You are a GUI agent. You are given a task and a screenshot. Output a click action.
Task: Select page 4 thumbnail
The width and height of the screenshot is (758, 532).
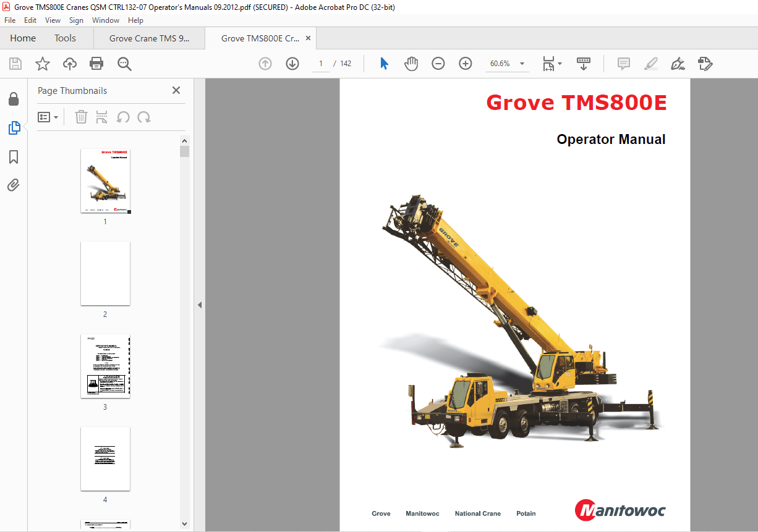click(x=105, y=459)
